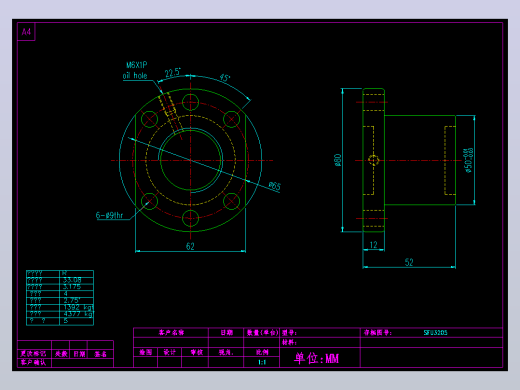The image size is (520, 390).
Task: Click the 3.175 value in spec table
Action: (x=72, y=287)
